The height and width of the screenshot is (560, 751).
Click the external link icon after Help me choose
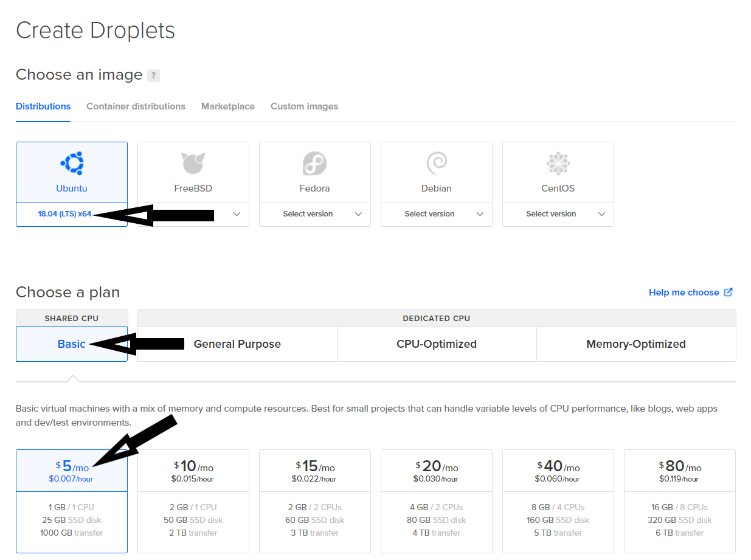click(729, 292)
